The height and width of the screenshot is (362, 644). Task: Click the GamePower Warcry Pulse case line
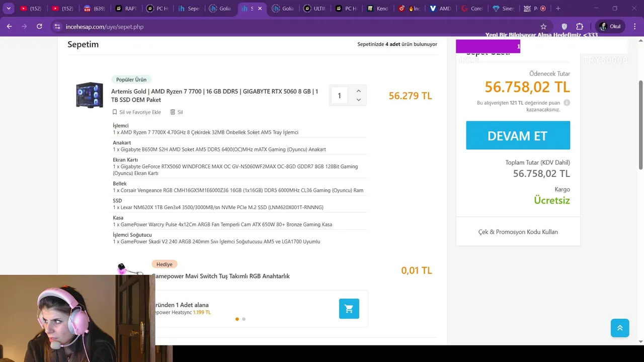point(222,224)
